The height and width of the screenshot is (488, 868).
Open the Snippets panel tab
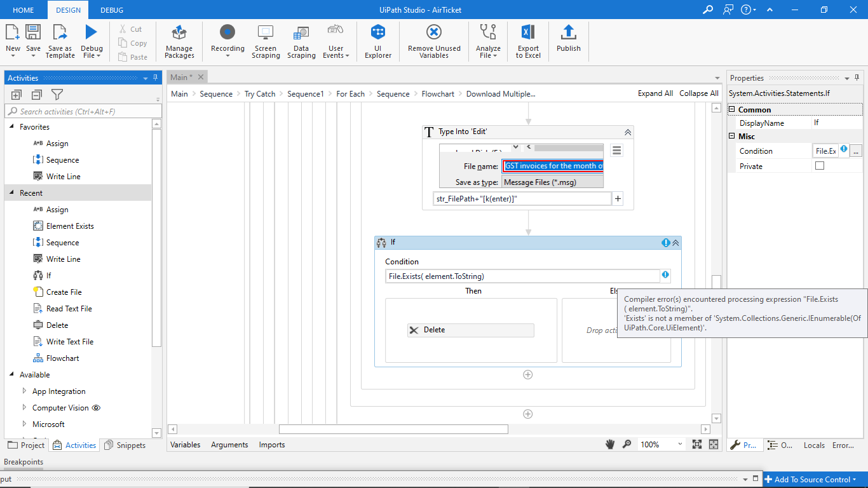tap(125, 445)
